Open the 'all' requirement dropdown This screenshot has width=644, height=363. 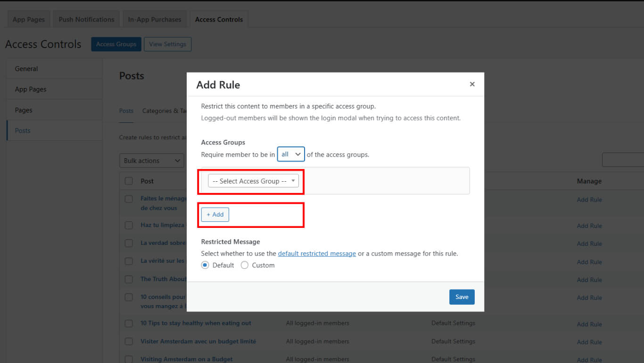[x=290, y=154]
